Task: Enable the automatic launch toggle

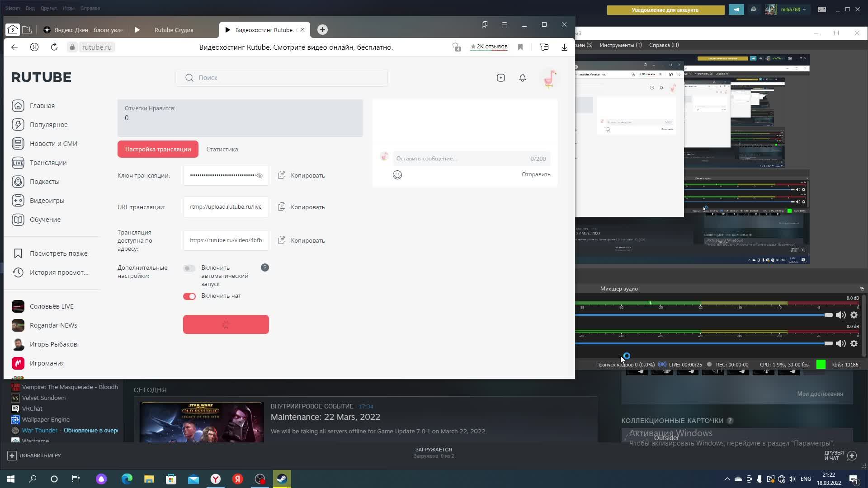Action: (x=189, y=268)
